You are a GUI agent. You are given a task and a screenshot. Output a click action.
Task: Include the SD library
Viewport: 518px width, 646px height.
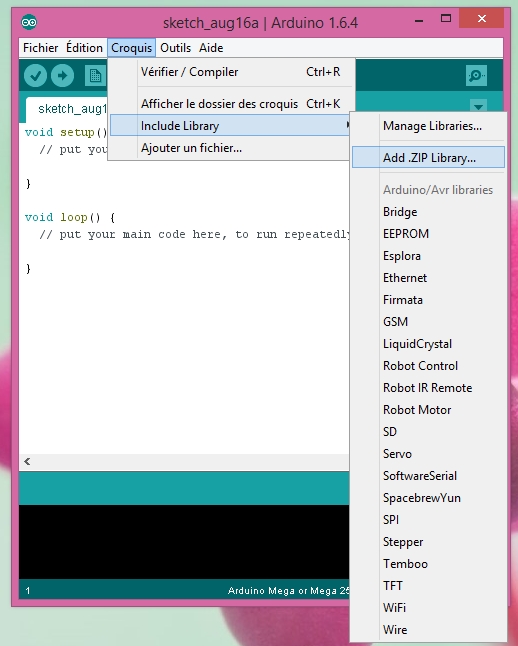(428, 431)
